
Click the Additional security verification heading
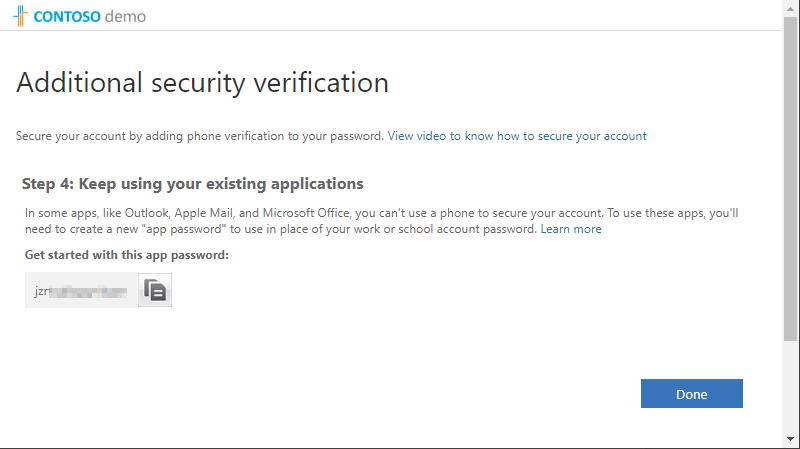point(202,83)
